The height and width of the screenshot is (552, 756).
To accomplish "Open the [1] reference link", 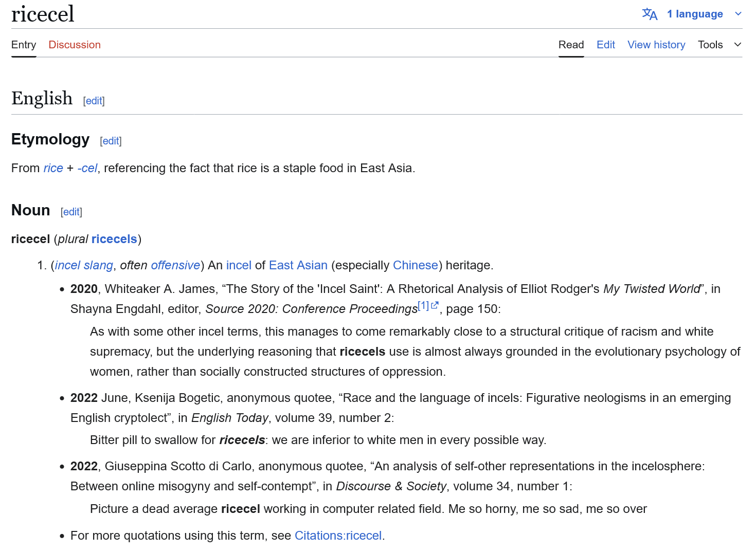I will tap(423, 306).
